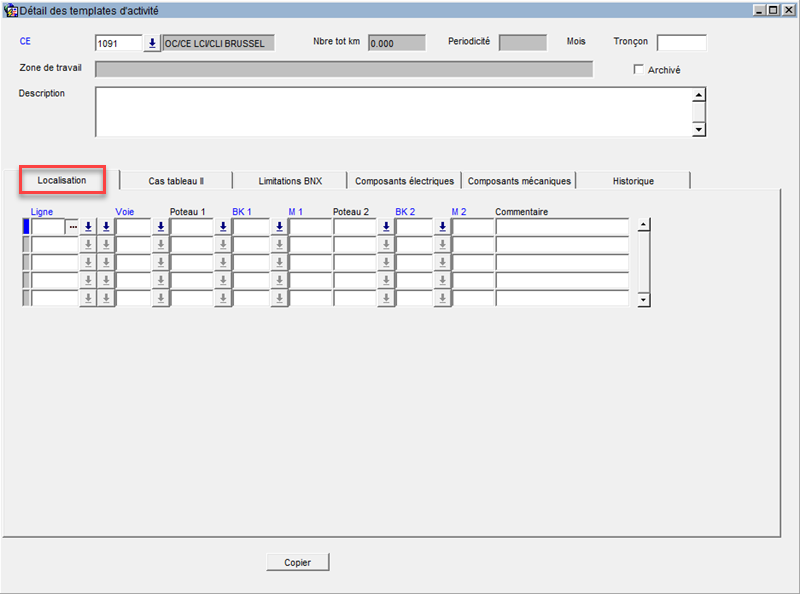
Task: Click the BK 2 field in first row
Action: pyautogui.click(x=414, y=227)
